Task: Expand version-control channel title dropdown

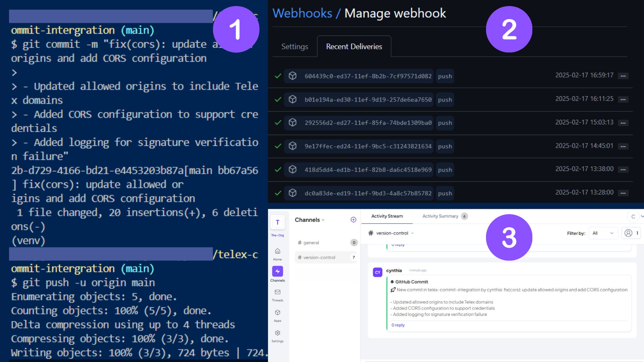Action: (413, 233)
